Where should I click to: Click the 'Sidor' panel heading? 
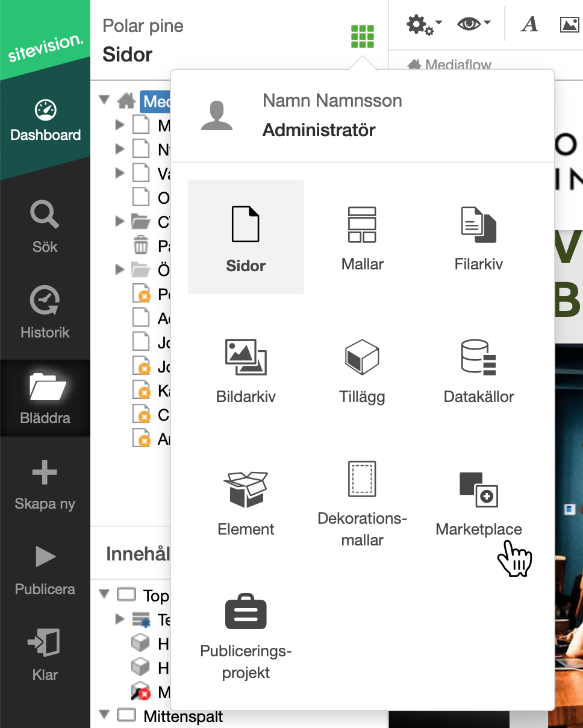pyautogui.click(x=128, y=55)
